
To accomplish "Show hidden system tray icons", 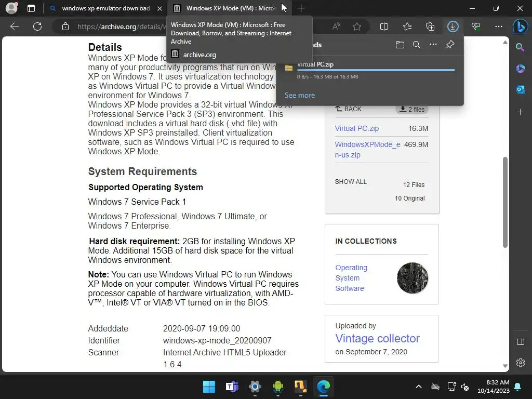I will point(419,387).
